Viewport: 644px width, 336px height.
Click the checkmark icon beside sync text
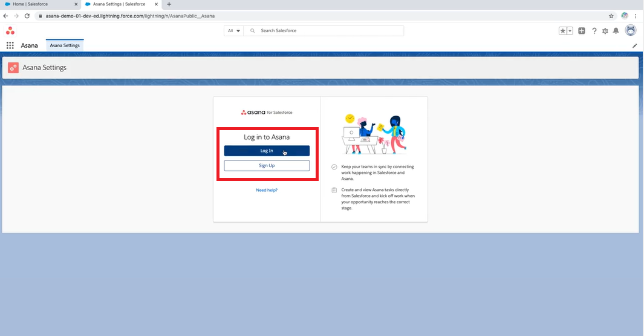(334, 167)
